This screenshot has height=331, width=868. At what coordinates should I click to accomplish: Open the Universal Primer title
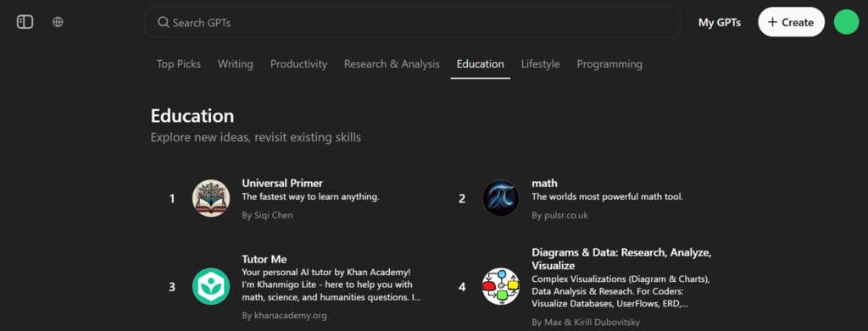coord(282,183)
